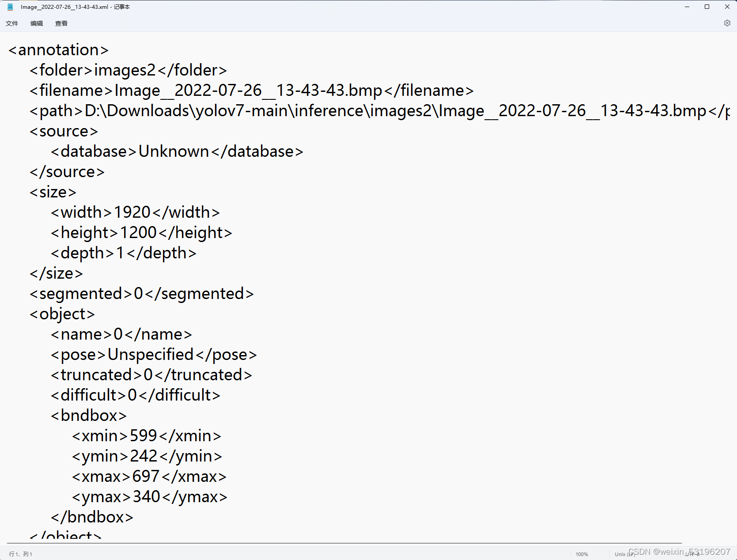Click the width 1920 line
737x560 pixels.
[x=135, y=212]
